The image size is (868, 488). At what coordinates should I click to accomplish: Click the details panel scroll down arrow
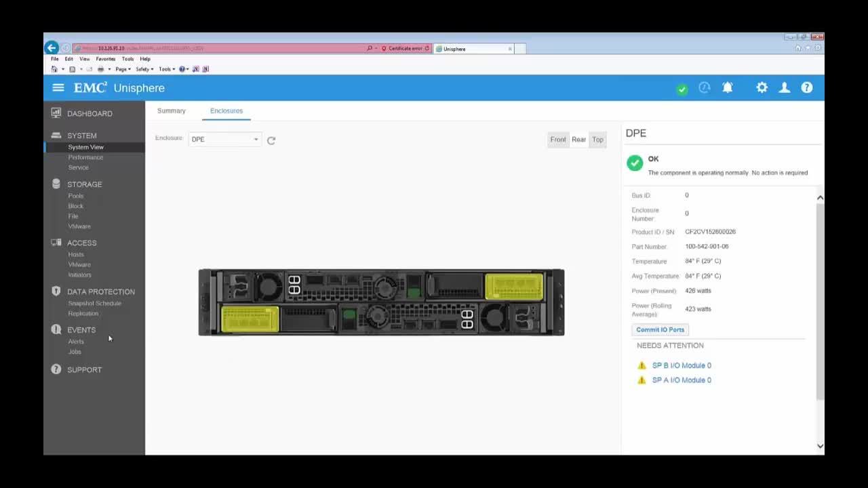820,446
